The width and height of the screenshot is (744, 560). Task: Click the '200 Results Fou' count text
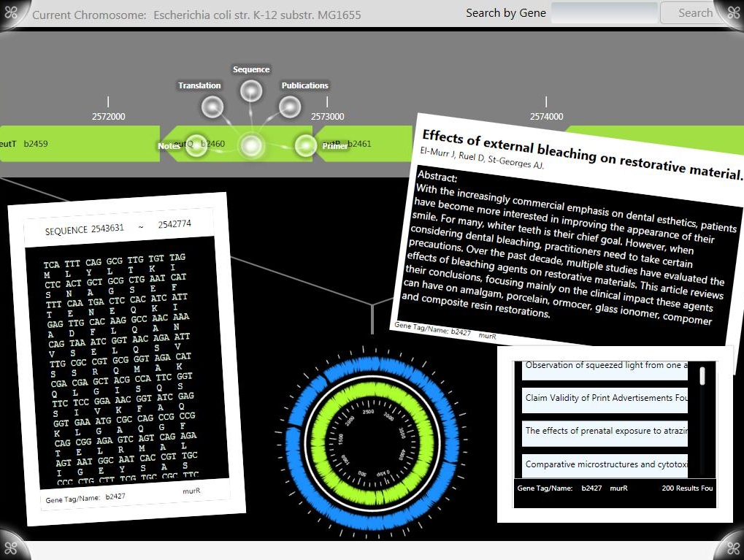point(687,488)
